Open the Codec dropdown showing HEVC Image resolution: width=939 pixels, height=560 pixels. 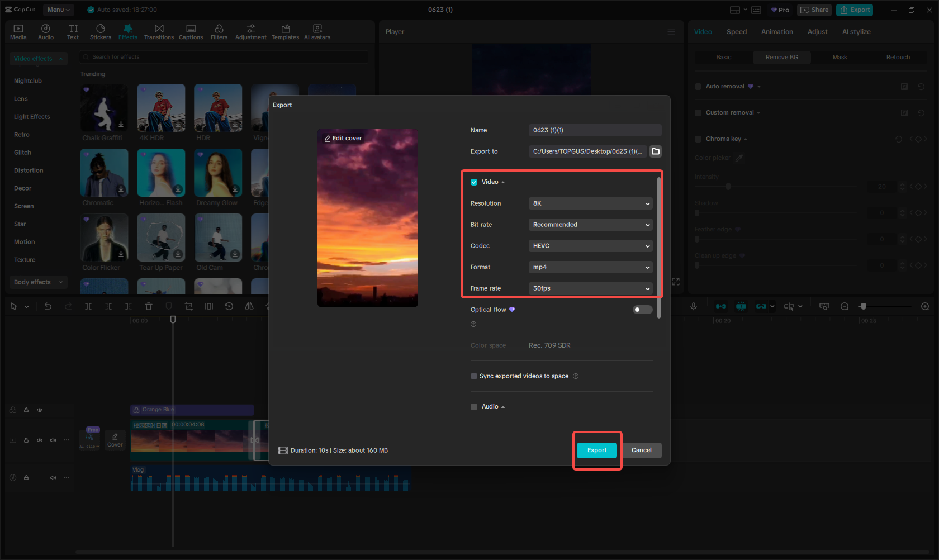pyautogui.click(x=590, y=246)
